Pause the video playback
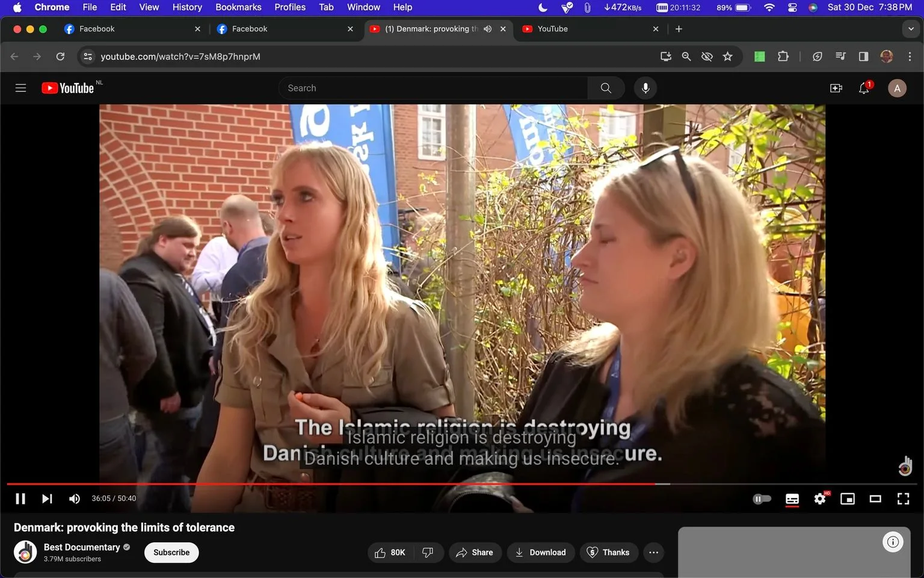 (20, 499)
